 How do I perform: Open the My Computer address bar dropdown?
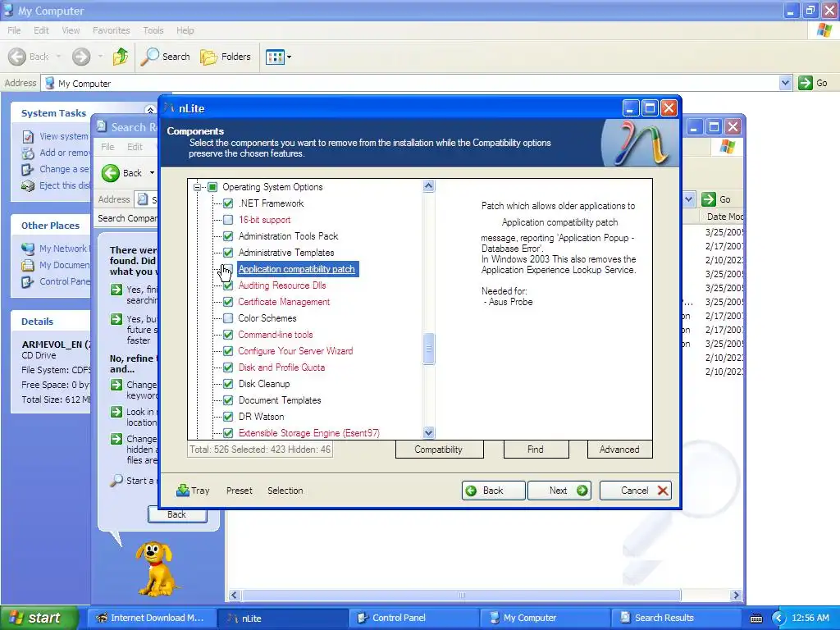pos(785,83)
